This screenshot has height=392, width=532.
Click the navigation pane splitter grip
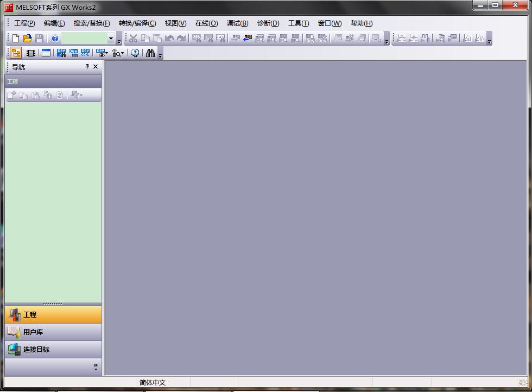[x=53, y=304]
